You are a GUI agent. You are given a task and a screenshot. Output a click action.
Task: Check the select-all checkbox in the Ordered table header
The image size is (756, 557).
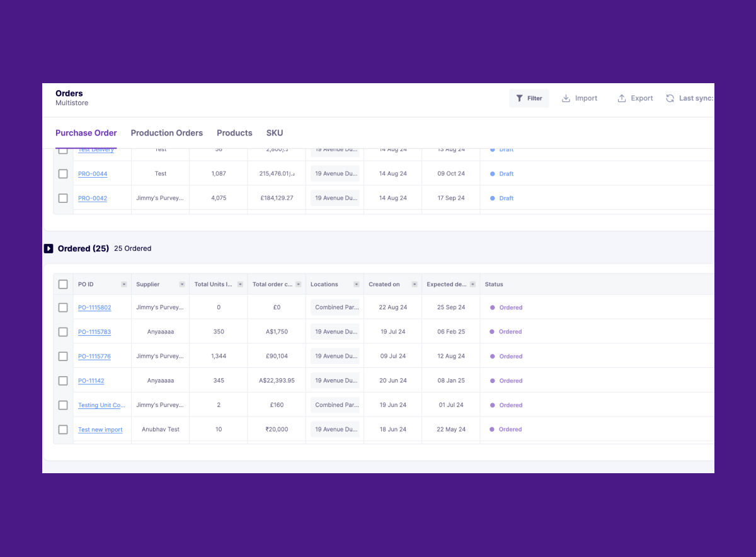(63, 284)
